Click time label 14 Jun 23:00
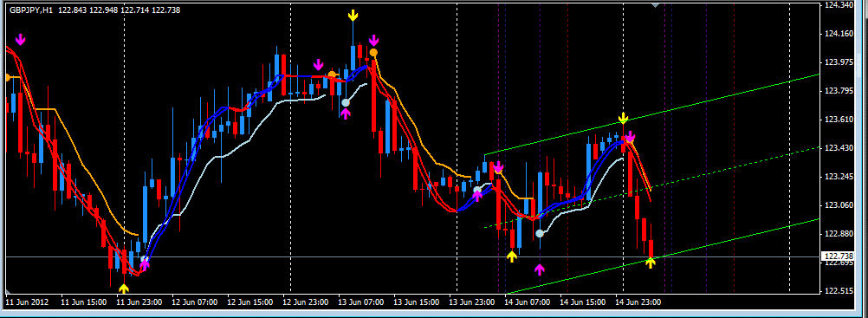Image resolution: width=868 pixels, height=318 pixels. pyautogui.click(x=638, y=302)
